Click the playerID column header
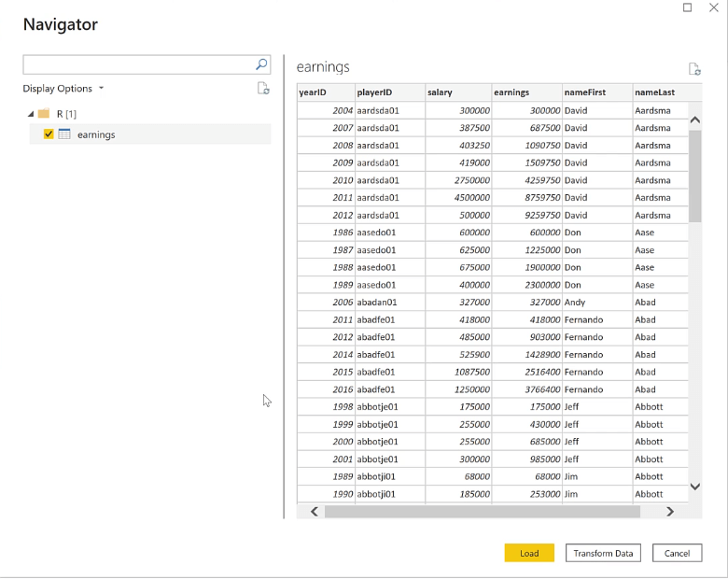Image resolution: width=728 pixels, height=579 pixels. (390, 92)
